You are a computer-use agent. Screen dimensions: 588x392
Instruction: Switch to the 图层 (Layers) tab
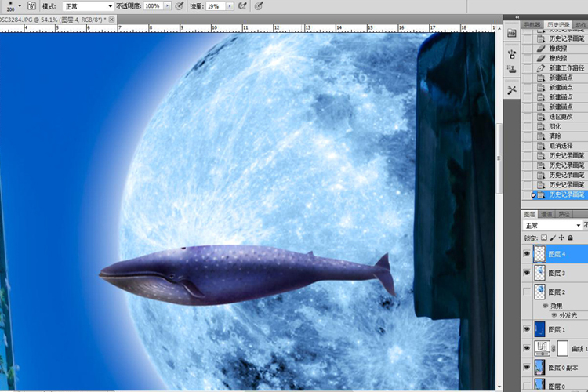point(529,214)
